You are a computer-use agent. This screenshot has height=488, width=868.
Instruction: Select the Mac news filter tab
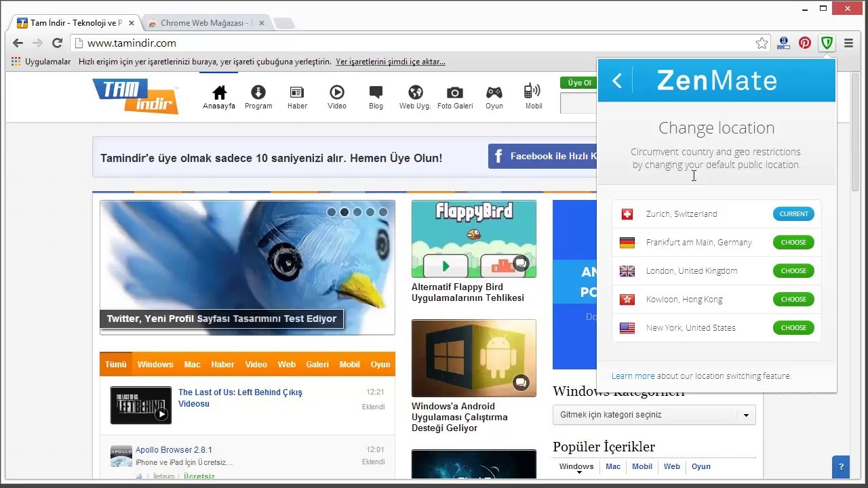pyautogui.click(x=193, y=365)
